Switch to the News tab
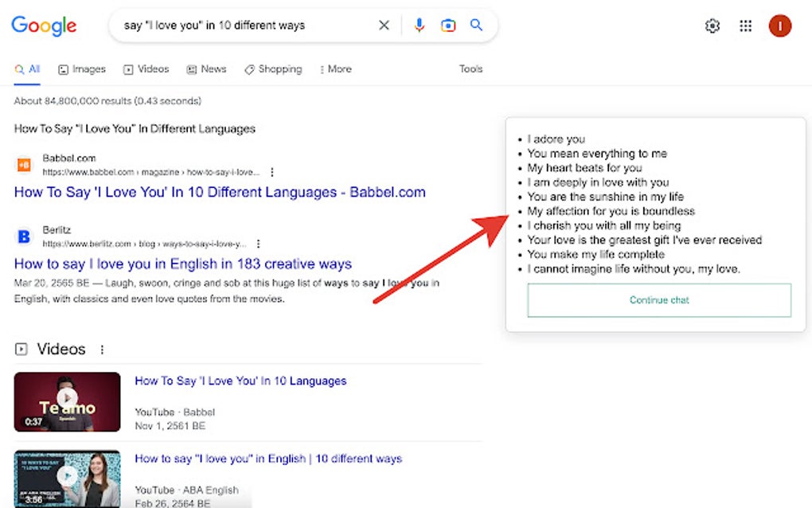The width and height of the screenshot is (812, 508). (206, 69)
